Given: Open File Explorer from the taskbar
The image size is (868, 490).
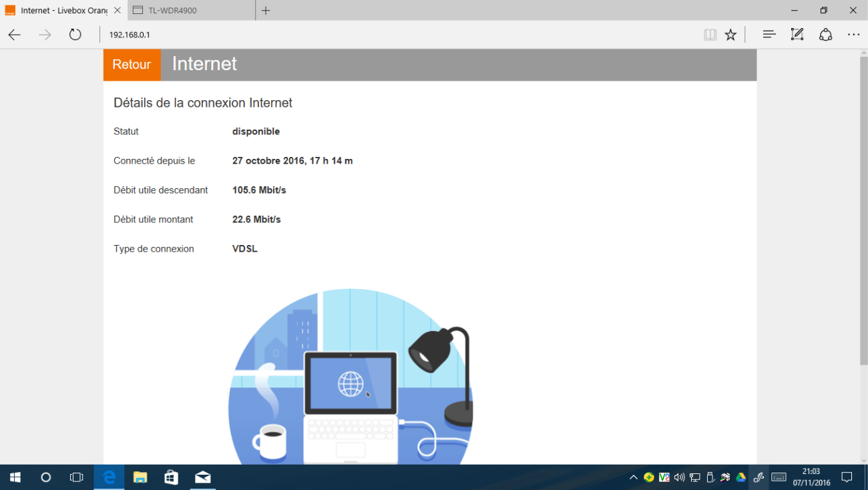Looking at the screenshot, I should point(140,477).
